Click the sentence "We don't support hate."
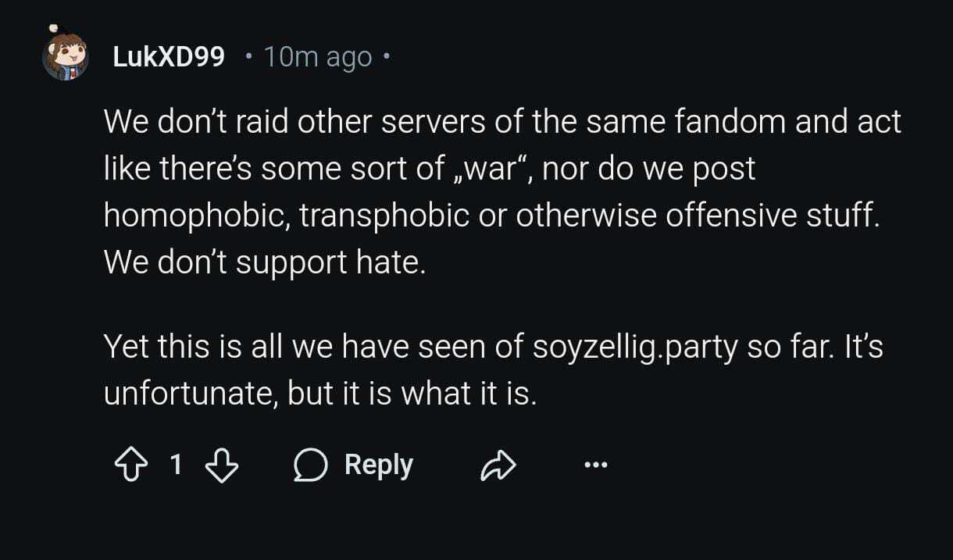Image resolution: width=953 pixels, height=560 pixels. 266,262
